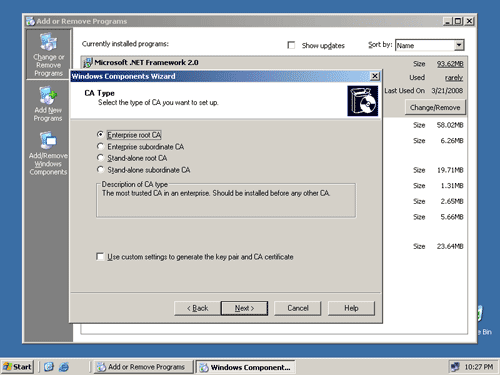Click the network tray icon
500x375 pixels.
click(455, 367)
